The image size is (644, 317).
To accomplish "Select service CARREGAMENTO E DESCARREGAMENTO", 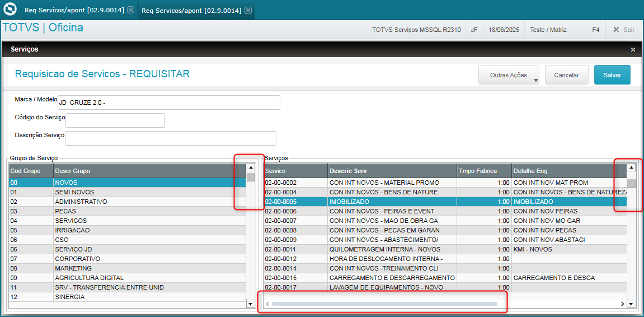I will [445, 278].
